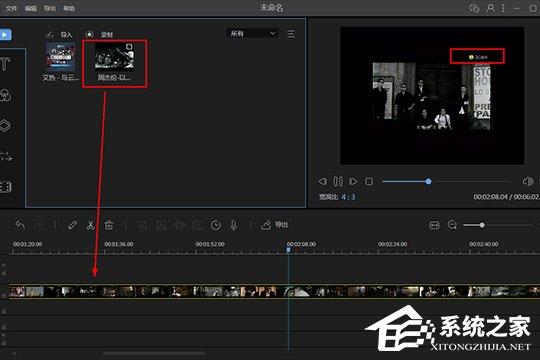Click the timeline playhead marker at 00:02:08
The height and width of the screenshot is (360, 540).
[289, 249]
